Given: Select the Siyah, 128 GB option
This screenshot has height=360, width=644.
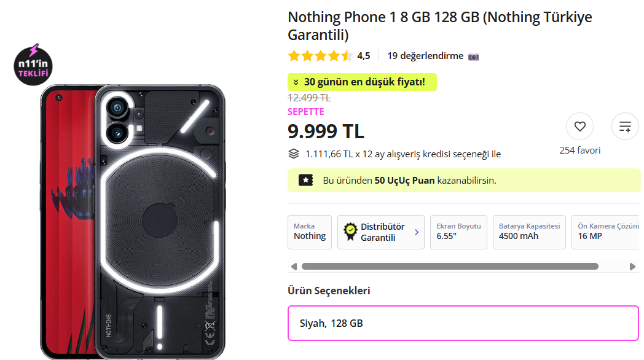Looking at the screenshot, I should (463, 323).
